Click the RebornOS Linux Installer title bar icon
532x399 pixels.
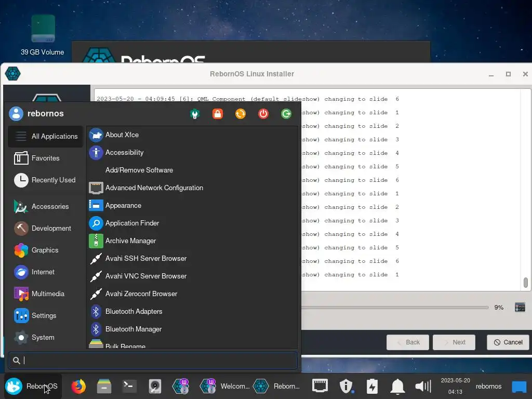tap(13, 74)
